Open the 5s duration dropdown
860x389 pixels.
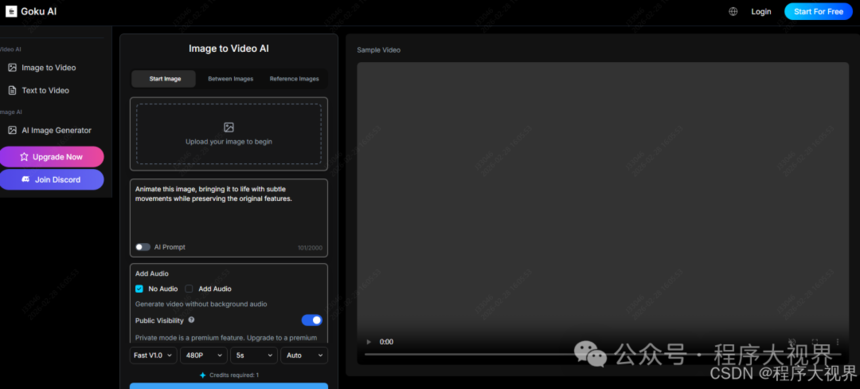254,355
